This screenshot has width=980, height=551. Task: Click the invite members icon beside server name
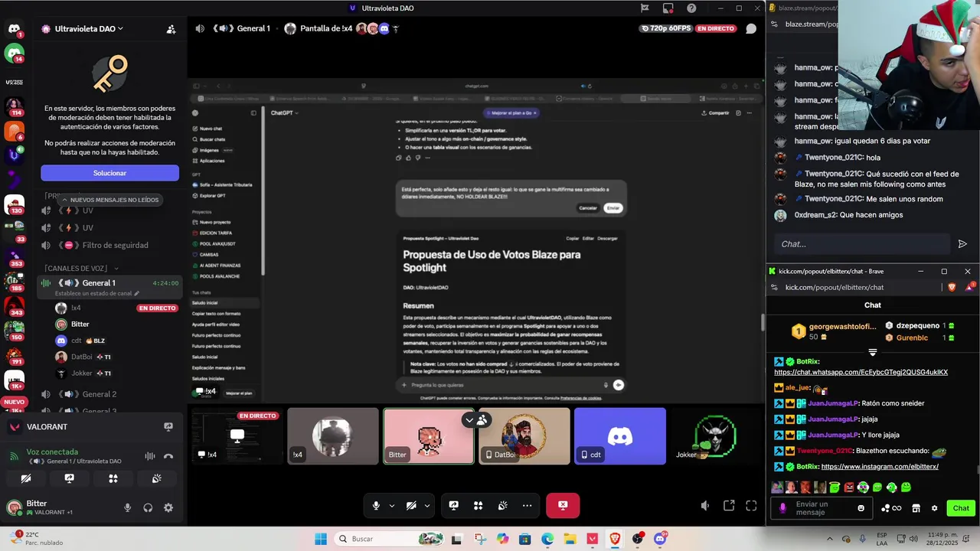171,29
